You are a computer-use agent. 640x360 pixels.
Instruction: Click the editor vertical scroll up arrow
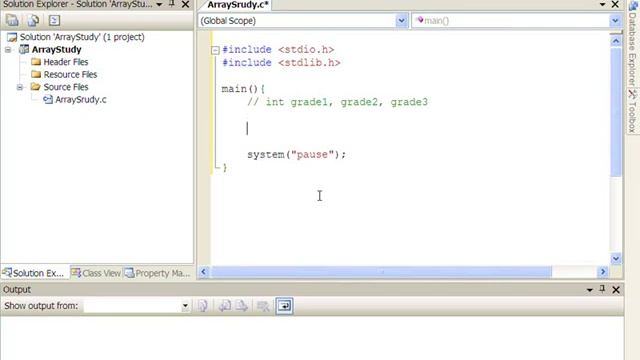point(616,41)
